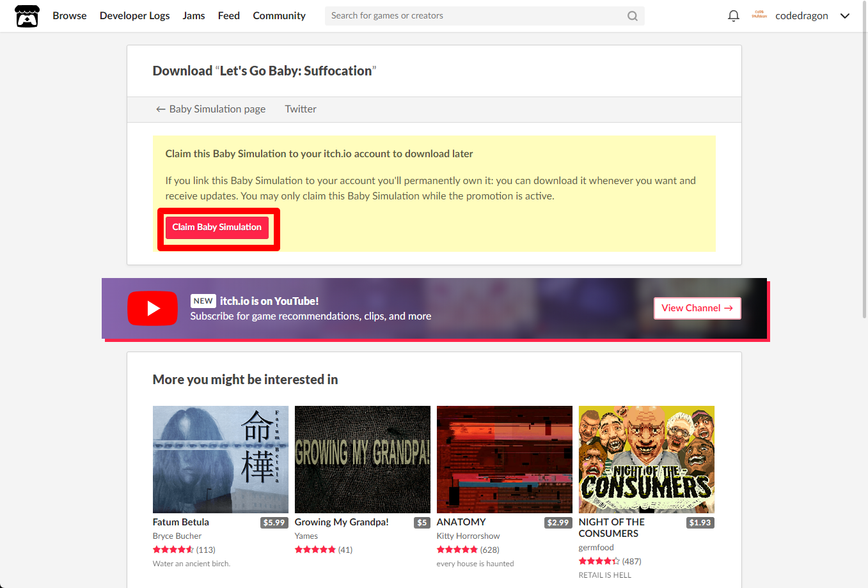The width and height of the screenshot is (868, 588).
Task: Open author Kitty Horrorshow
Action: 468,536
